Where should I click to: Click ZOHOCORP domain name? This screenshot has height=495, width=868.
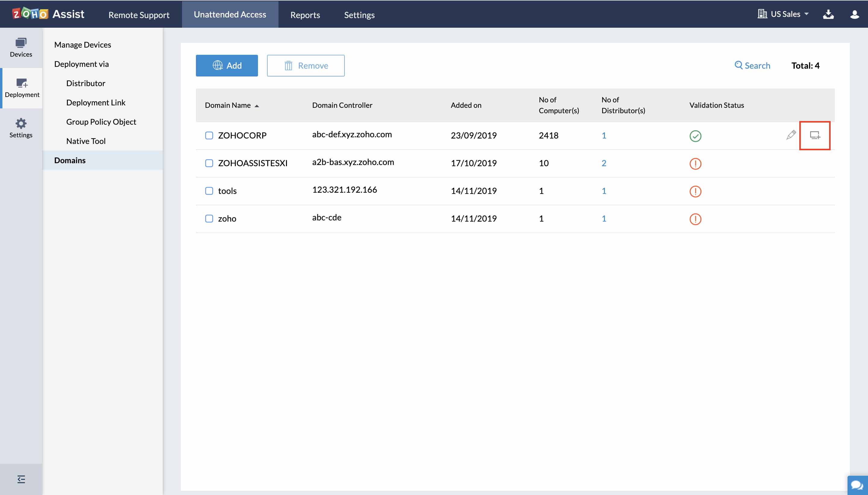tap(242, 135)
